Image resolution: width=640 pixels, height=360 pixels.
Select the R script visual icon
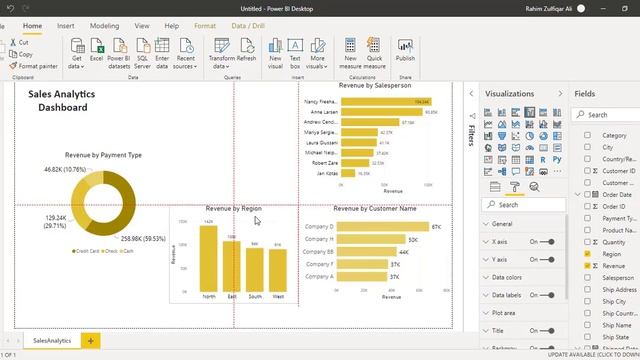point(543,160)
